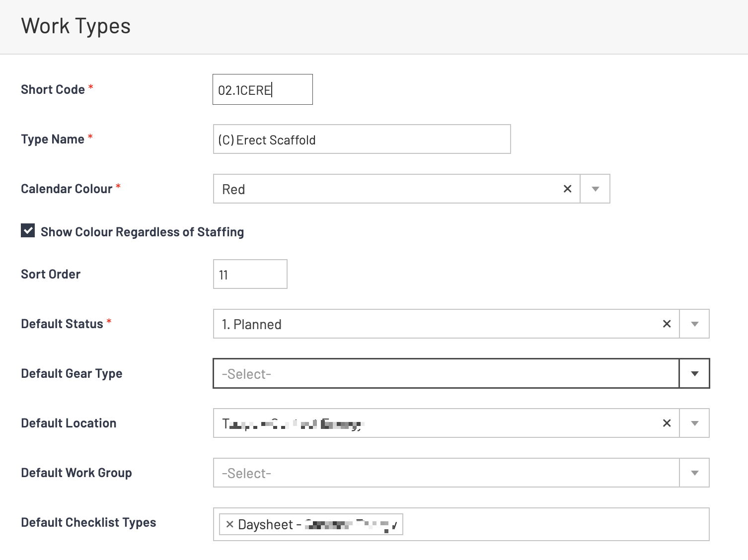The image size is (748, 560).
Task: Expand the Default Status dropdown arrow
Action: tap(694, 324)
